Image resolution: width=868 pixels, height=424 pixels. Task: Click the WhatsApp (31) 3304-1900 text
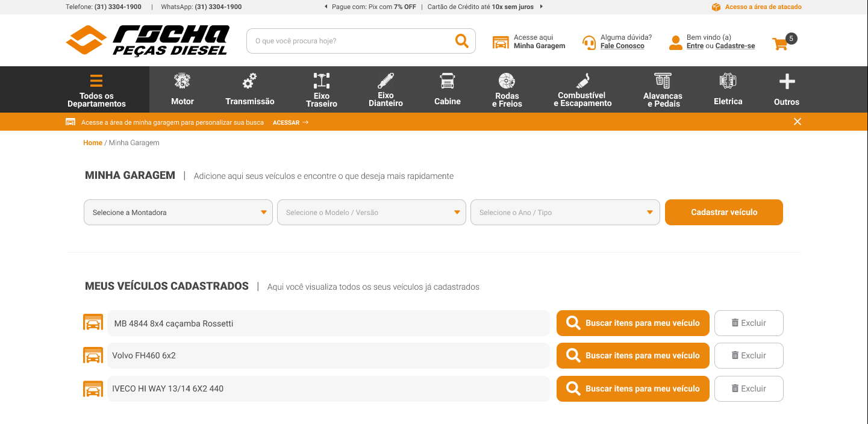tap(201, 7)
